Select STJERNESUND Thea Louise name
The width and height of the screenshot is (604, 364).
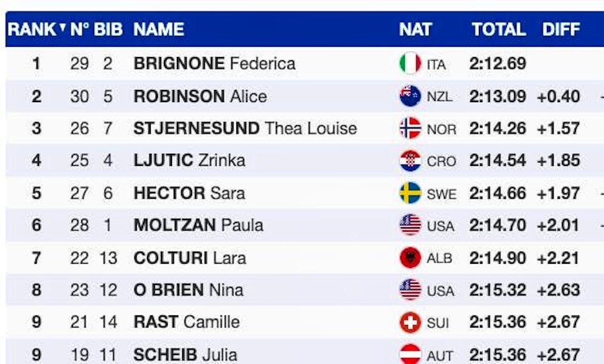coord(245,128)
